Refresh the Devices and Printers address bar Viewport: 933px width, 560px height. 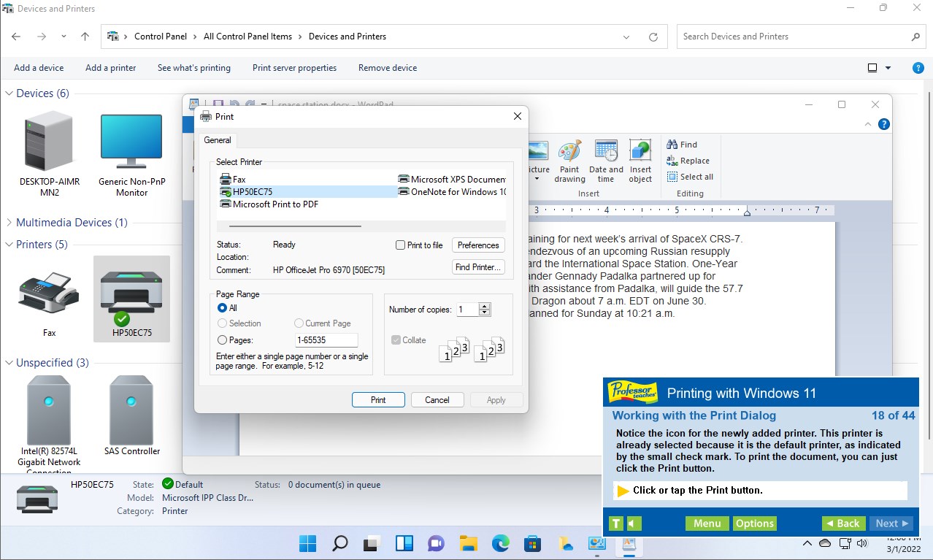[653, 37]
